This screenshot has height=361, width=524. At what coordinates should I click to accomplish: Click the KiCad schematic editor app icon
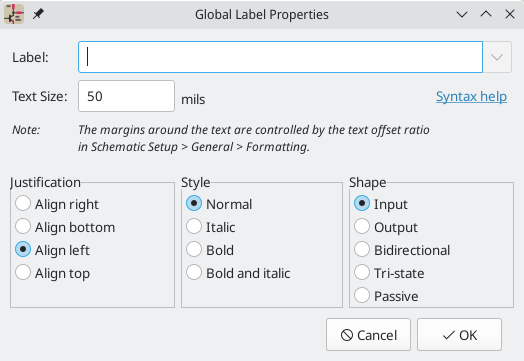pos(14,14)
